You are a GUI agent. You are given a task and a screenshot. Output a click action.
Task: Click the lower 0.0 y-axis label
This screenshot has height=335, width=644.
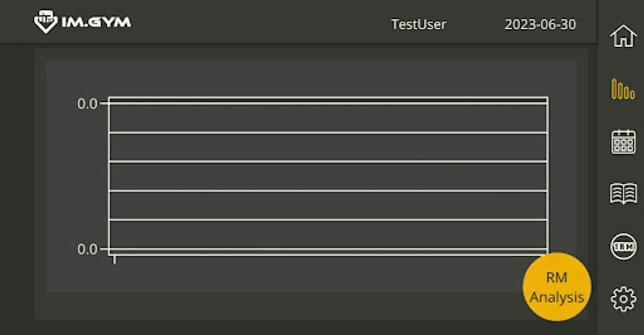87,249
